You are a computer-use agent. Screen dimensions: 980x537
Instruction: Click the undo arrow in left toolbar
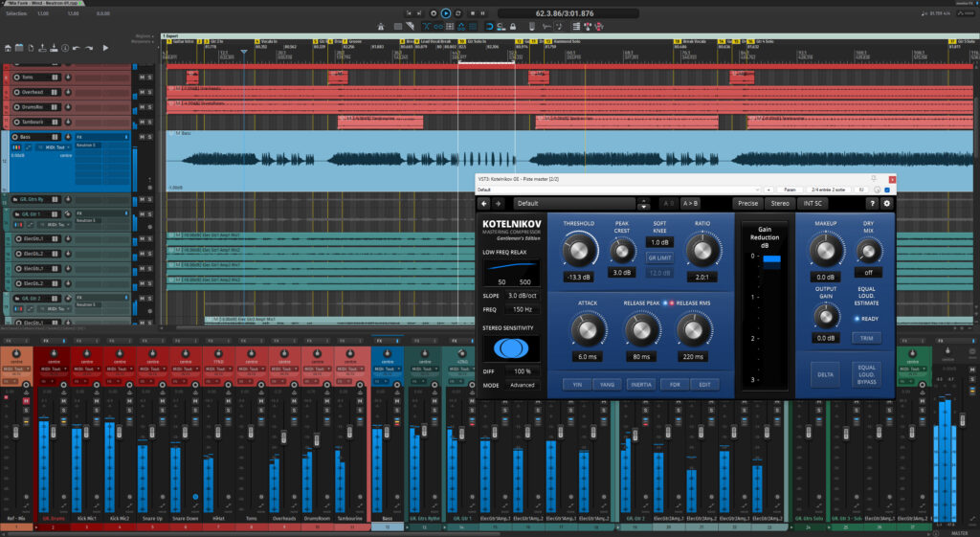point(77,48)
